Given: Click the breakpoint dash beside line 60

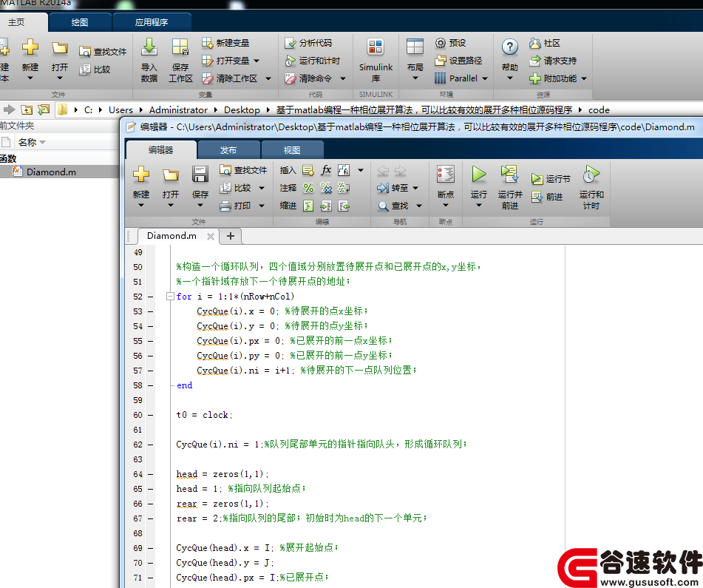Looking at the screenshot, I should pos(151,416).
